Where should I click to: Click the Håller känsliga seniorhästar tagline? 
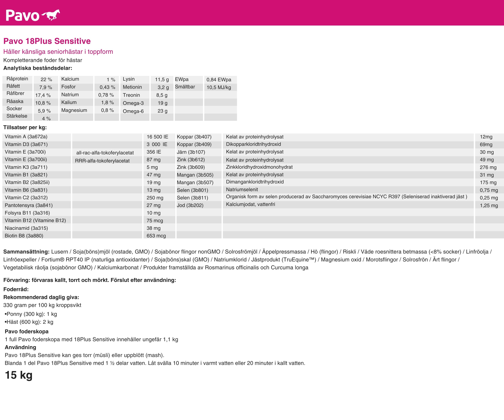(58, 52)
